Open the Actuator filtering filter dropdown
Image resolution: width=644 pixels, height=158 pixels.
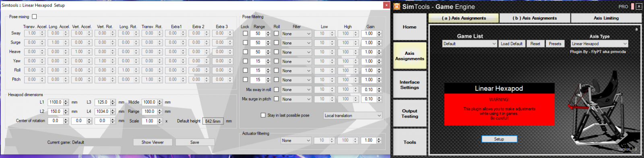coord(296,140)
